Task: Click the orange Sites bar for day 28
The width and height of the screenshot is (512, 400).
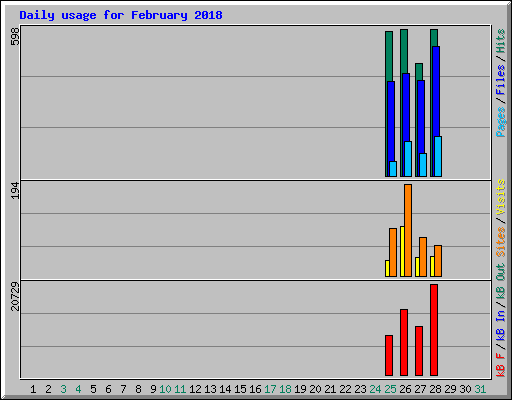Action: click(x=438, y=261)
